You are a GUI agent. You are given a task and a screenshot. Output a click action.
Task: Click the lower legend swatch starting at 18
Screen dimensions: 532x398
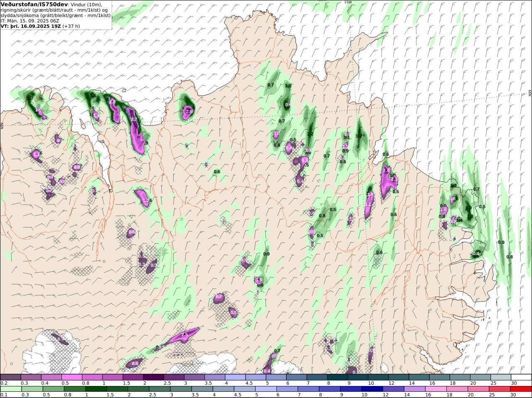pos(457,389)
